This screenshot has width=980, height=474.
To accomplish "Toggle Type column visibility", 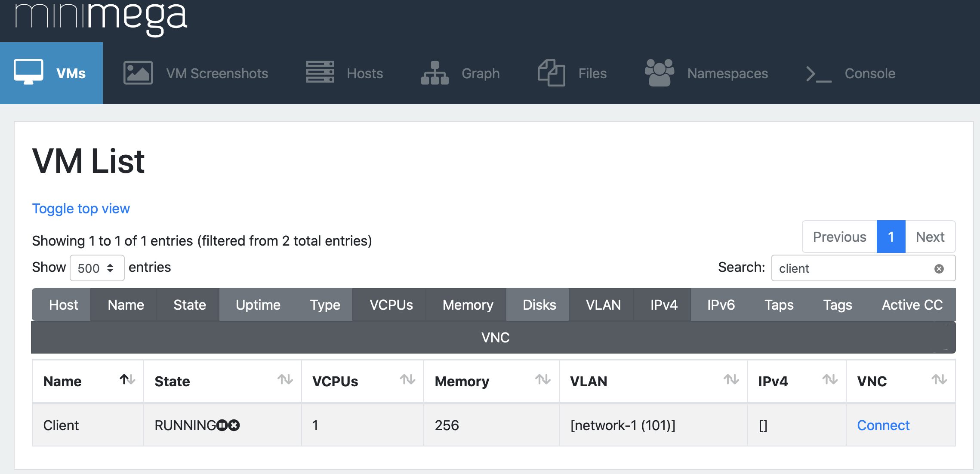I will click(324, 305).
